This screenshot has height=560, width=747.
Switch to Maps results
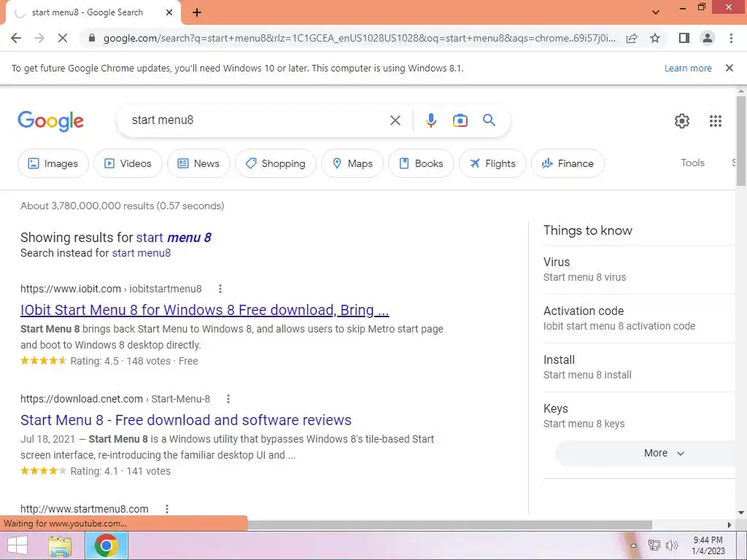click(x=352, y=163)
